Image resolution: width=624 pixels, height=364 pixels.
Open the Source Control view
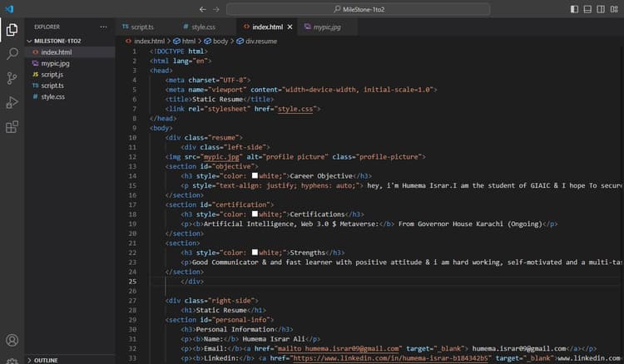[12, 78]
